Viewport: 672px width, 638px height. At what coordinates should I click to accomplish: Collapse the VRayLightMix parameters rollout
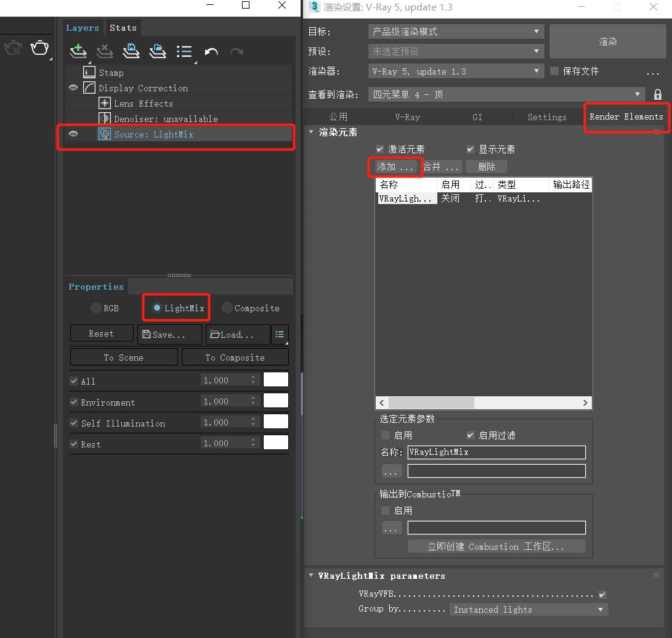click(x=311, y=575)
